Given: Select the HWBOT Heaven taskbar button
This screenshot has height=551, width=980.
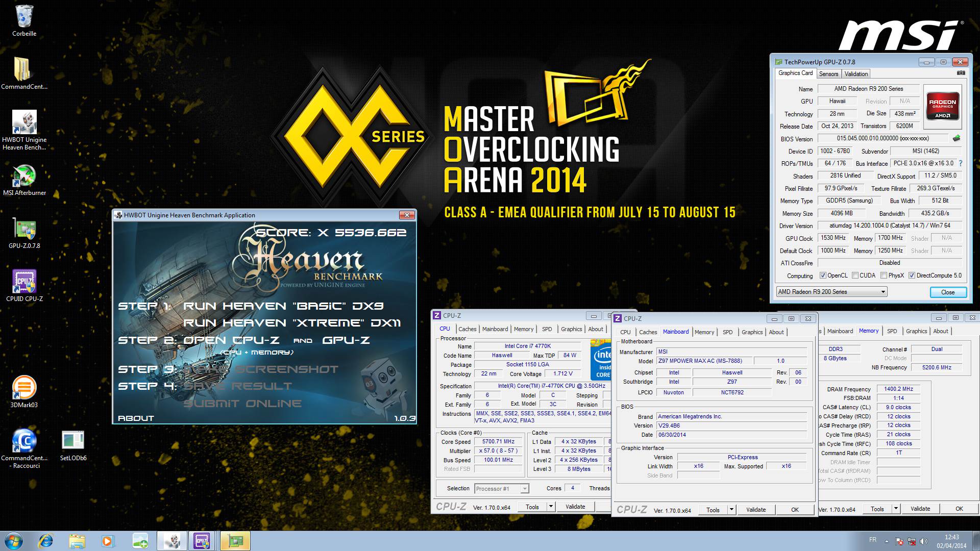Looking at the screenshot, I should pos(172,541).
